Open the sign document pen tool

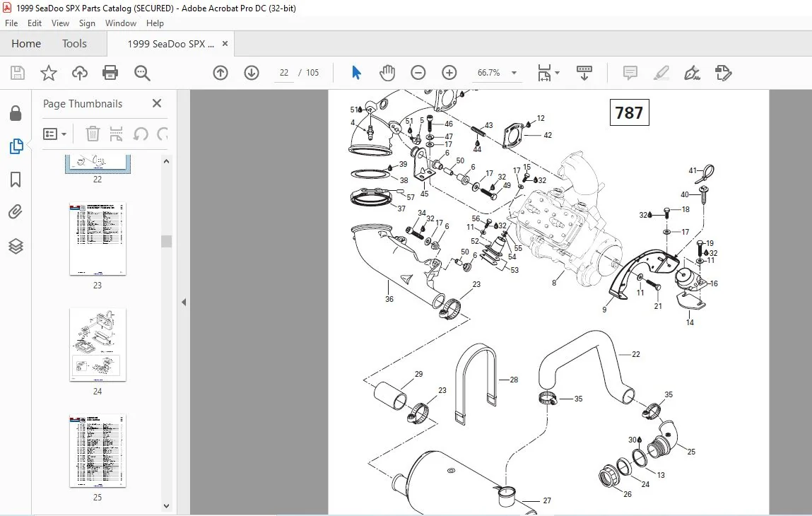coord(692,73)
